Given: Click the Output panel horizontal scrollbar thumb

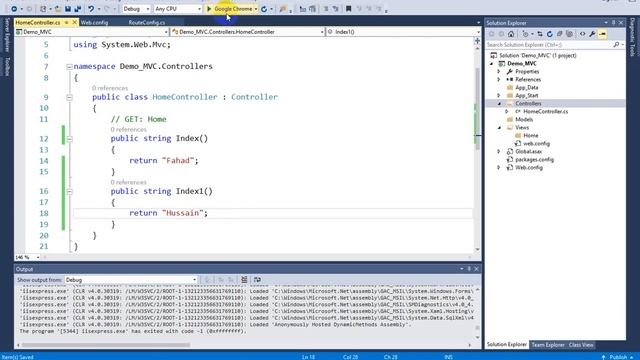Looking at the screenshot, I should [107, 345].
